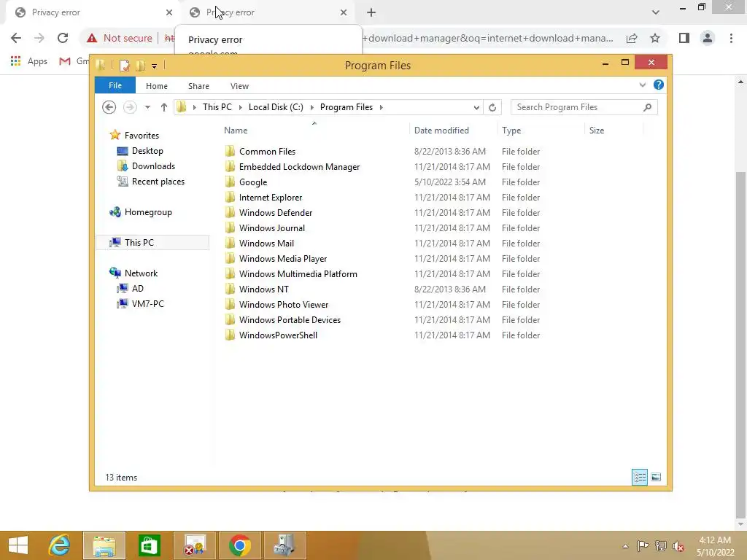
Task: Click the search magnifier in Explorer
Action: click(x=647, y=108)
